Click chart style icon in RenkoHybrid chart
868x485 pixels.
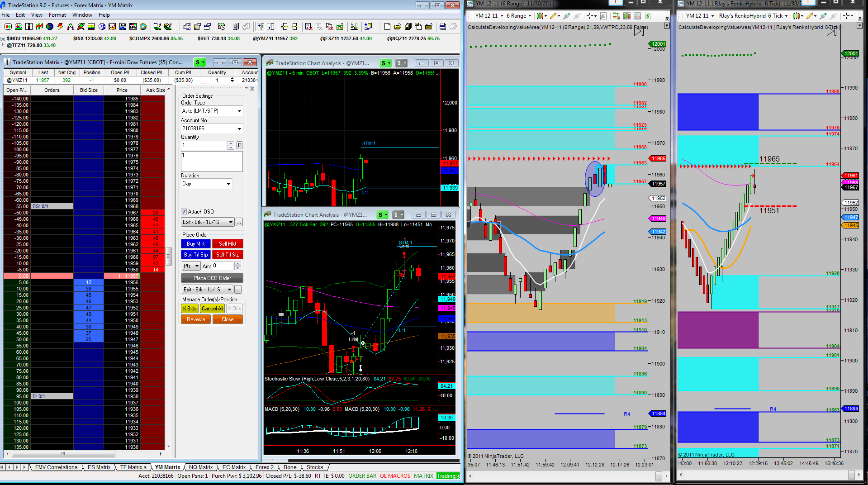(797, 16)
